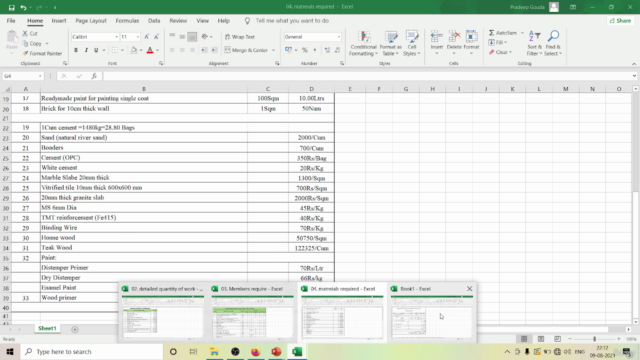
Task: Select the 02. detailed quantity of work preview
Action: tap(163, 313)
